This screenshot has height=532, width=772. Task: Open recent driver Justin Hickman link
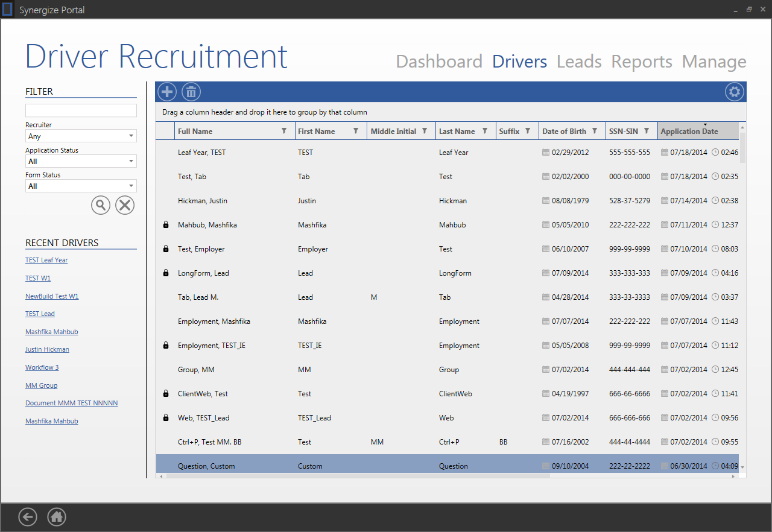(x=47, y=349)
